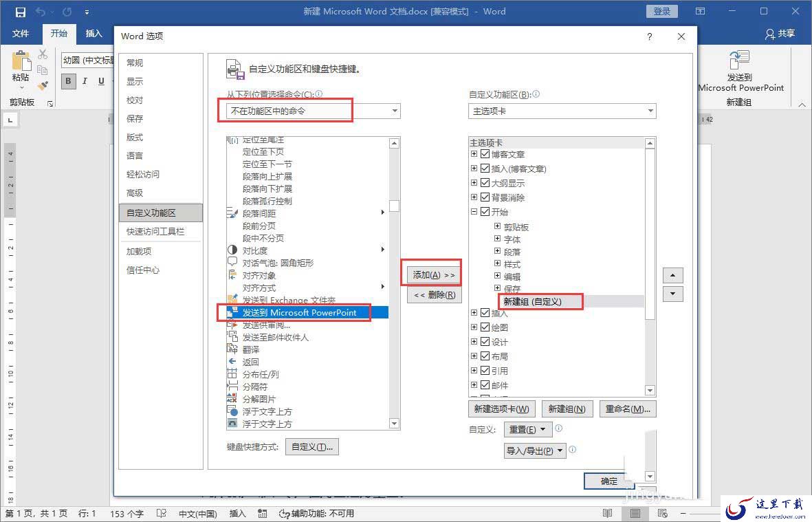Viewport: 812px width, 522px height.
Task: Click the keyboard shortcuts 自定义(T)... button
Action: (311, 447)
